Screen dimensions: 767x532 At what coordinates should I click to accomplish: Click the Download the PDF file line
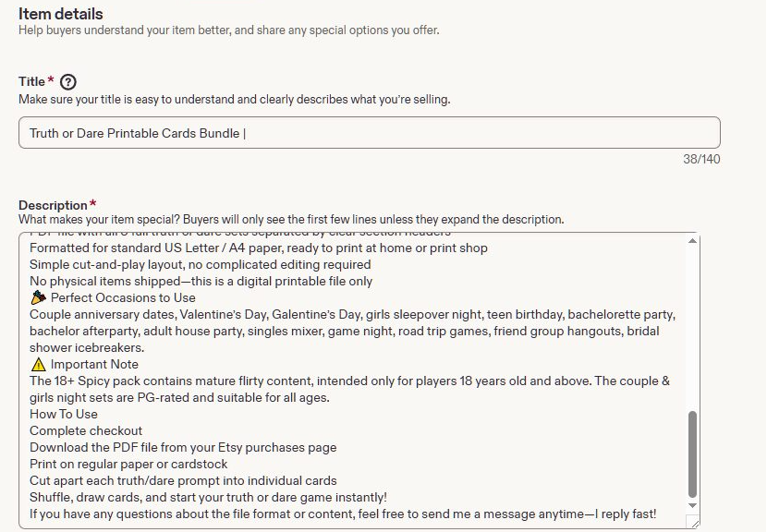pos(183,447)
